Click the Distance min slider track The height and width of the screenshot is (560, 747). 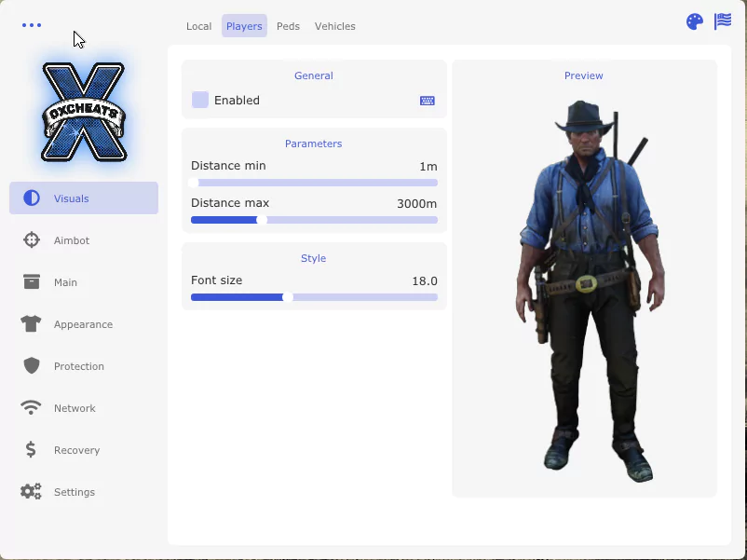tap(315, 183)
